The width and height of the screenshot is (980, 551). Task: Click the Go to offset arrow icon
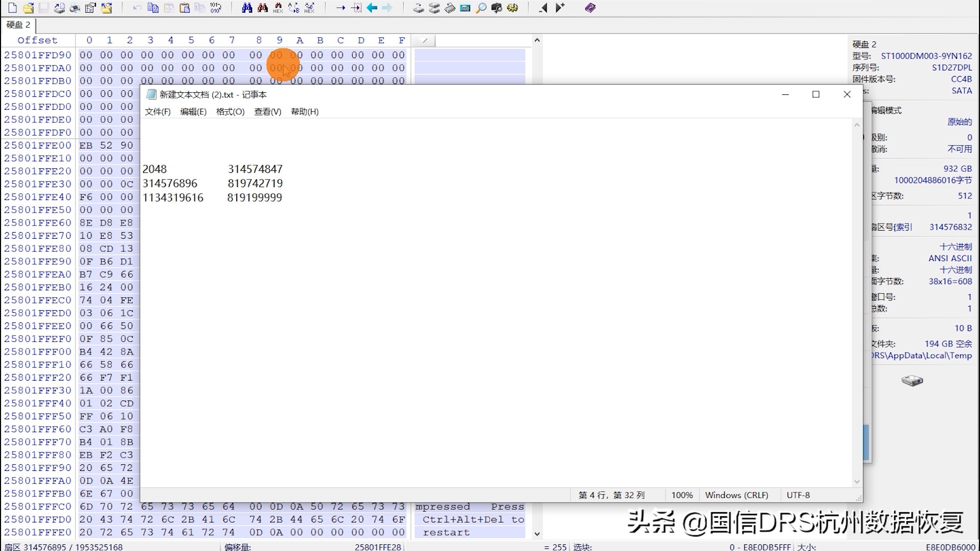340,8
